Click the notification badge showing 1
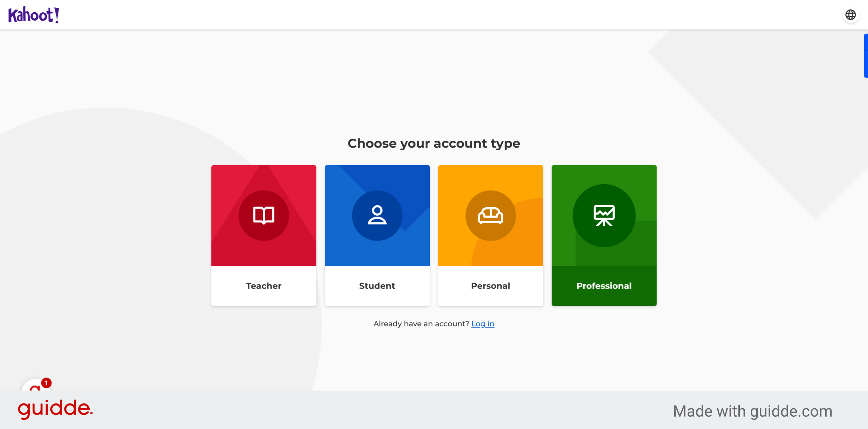 pyautogui.click(x=46, y=382)
